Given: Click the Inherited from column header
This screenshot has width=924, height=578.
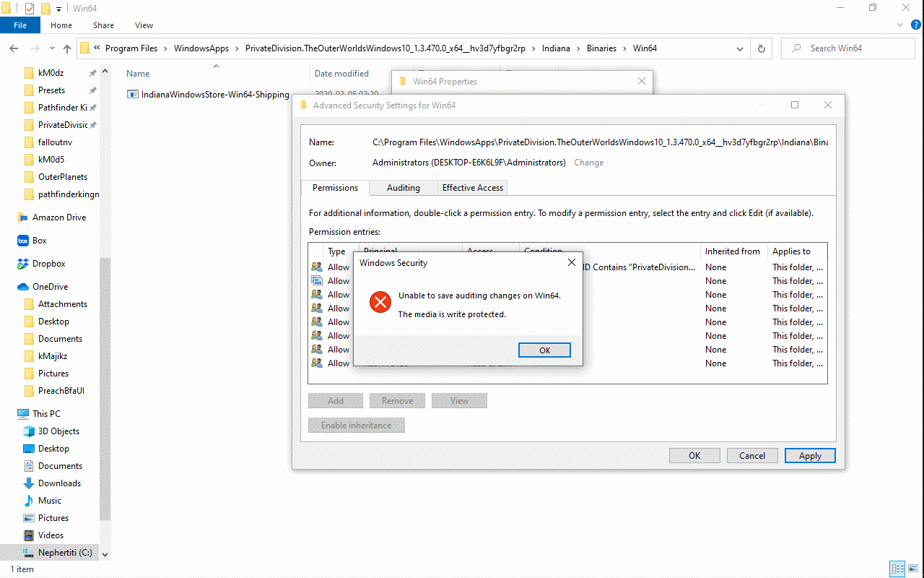Looking at the screenshot, I should [733, 251].
